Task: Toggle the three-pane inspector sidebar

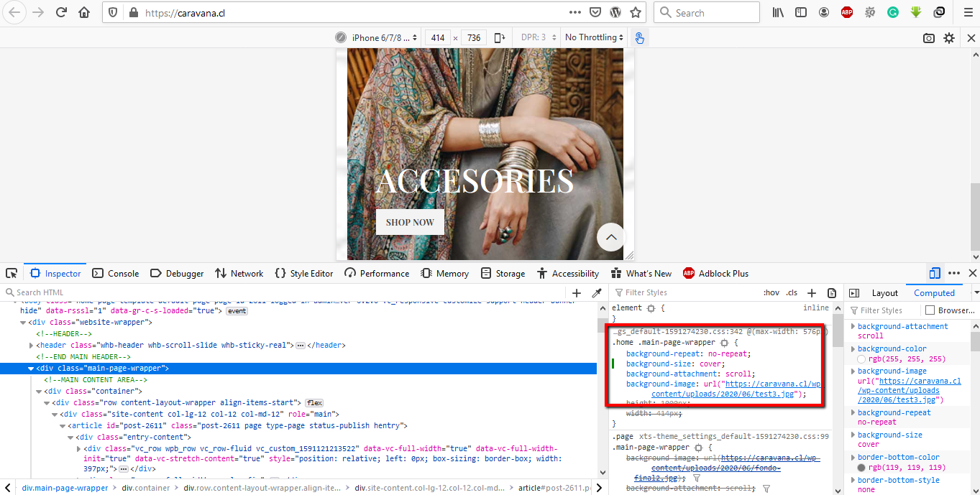Action: [854, 292]
